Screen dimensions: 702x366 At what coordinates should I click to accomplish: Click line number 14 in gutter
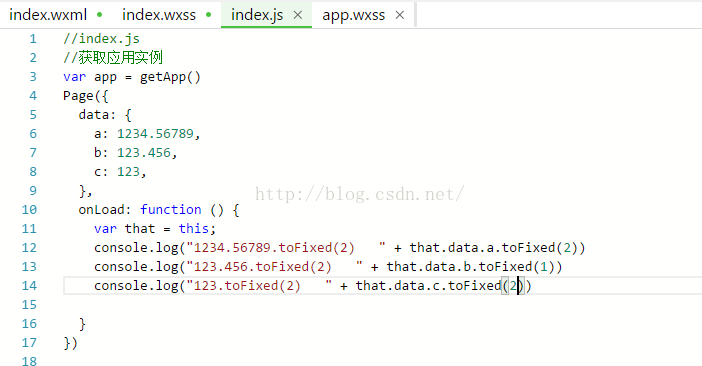click(x=29, y=285)
